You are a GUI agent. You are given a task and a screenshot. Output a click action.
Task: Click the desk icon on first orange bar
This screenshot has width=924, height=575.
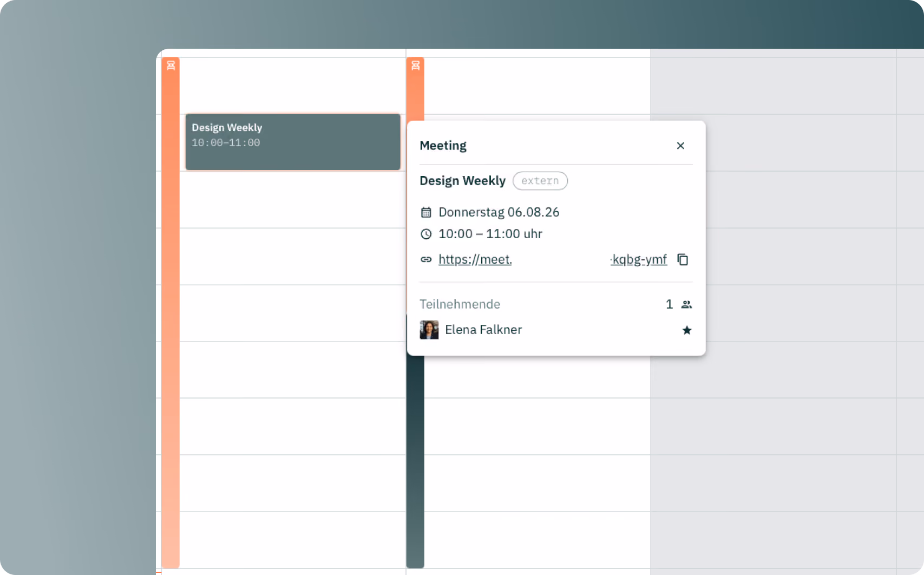[x=171, y=66]
